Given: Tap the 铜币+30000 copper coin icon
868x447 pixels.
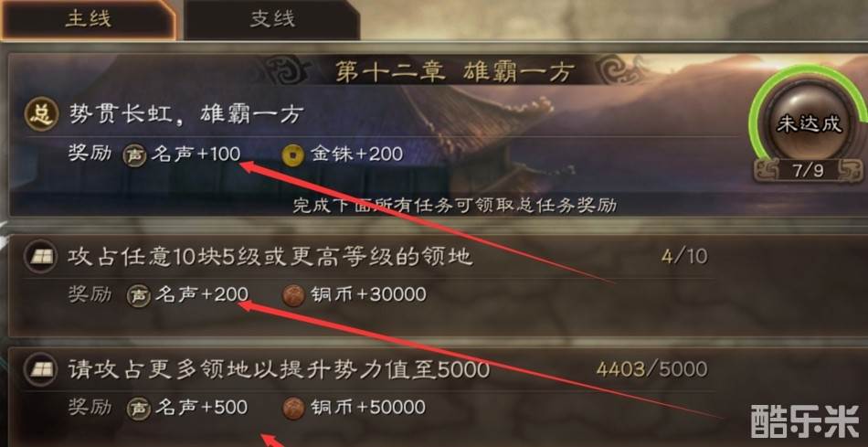Looking at the screenshot, I should pos(293,296).
